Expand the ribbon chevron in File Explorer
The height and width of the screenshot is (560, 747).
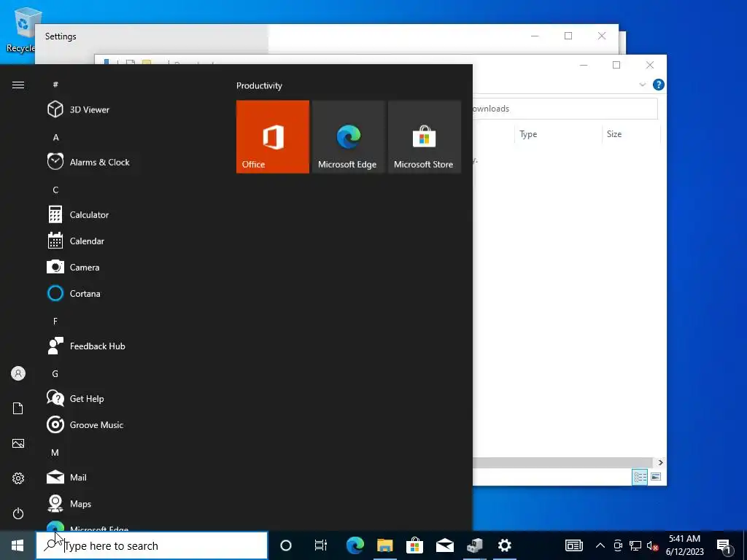642,85
